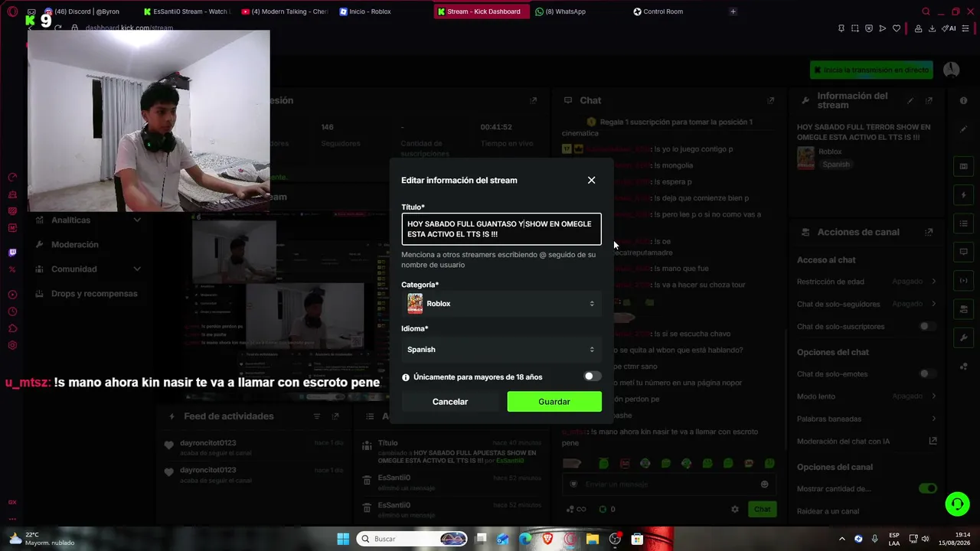Click the chat bubble icon in right sidebar
The width and height of the screenshot is (980, 551).
click(964, 252)
